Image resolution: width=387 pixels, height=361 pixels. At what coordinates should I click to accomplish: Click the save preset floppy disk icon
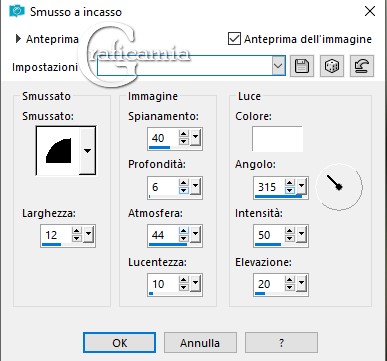302,66
